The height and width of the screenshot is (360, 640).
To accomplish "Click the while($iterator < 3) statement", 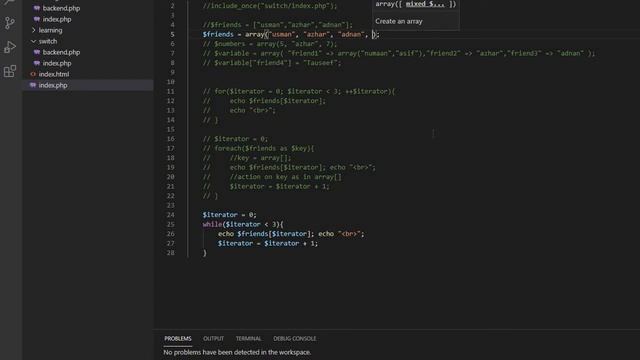I will coord(243,224).
